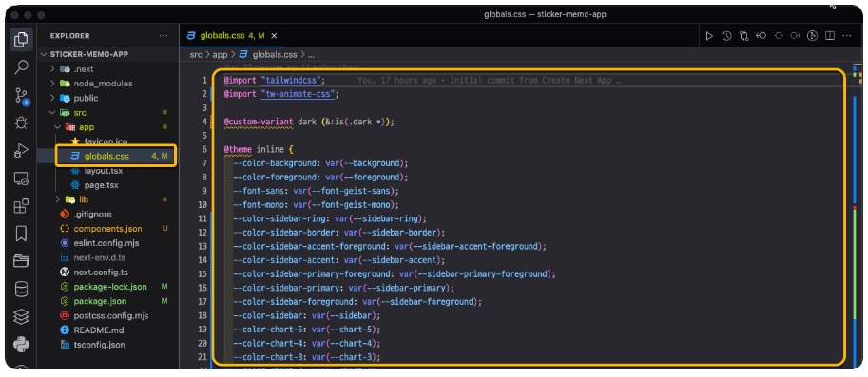The image size is (868, 377).
Task: Go to next change circle-arrow icon
Action: click(796, 36)
